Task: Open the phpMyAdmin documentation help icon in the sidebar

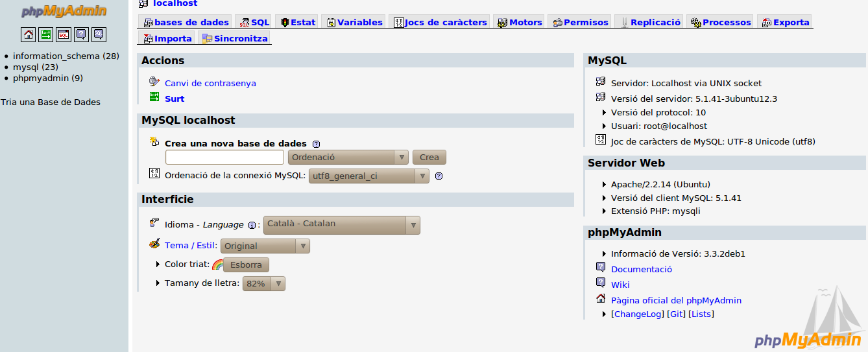Action: (x=81, y=34)
